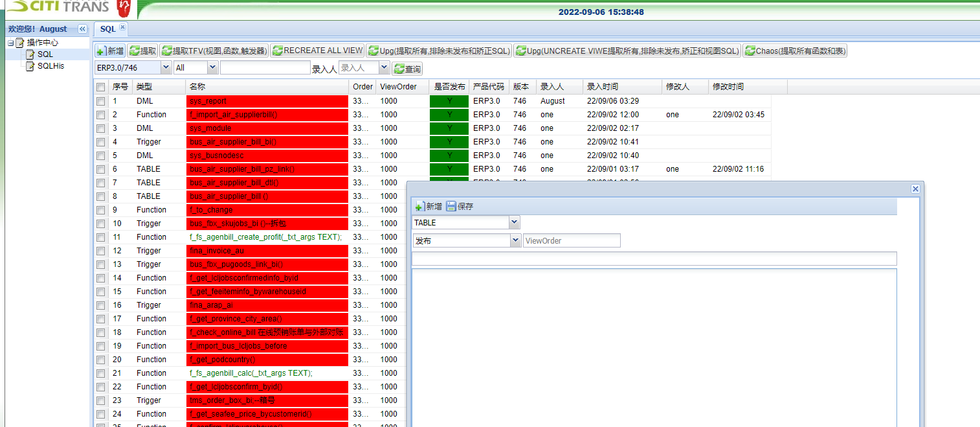980x427 pixels.
Task: Click the search text input beside All dropdown
Action: click(265, 67)
